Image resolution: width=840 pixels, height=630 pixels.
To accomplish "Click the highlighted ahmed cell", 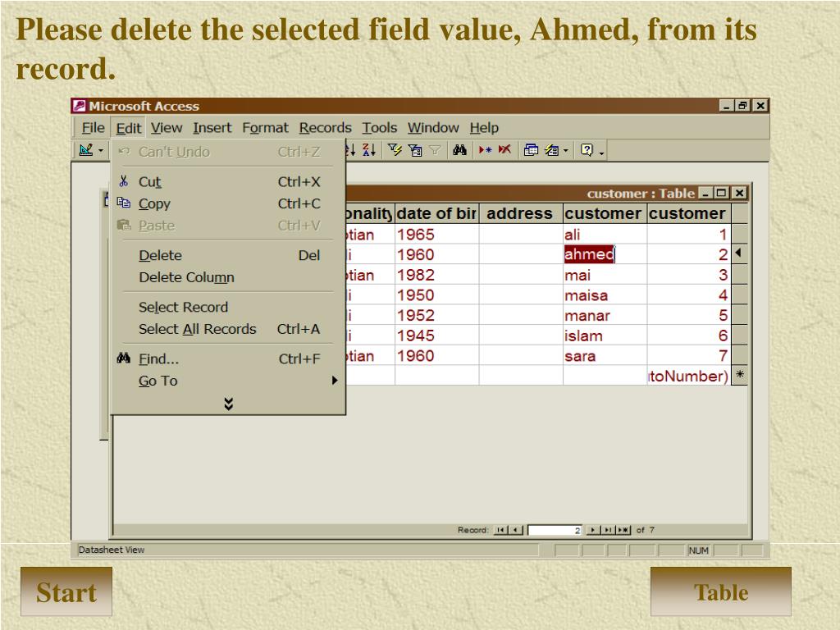I will [x=605, y=254].
